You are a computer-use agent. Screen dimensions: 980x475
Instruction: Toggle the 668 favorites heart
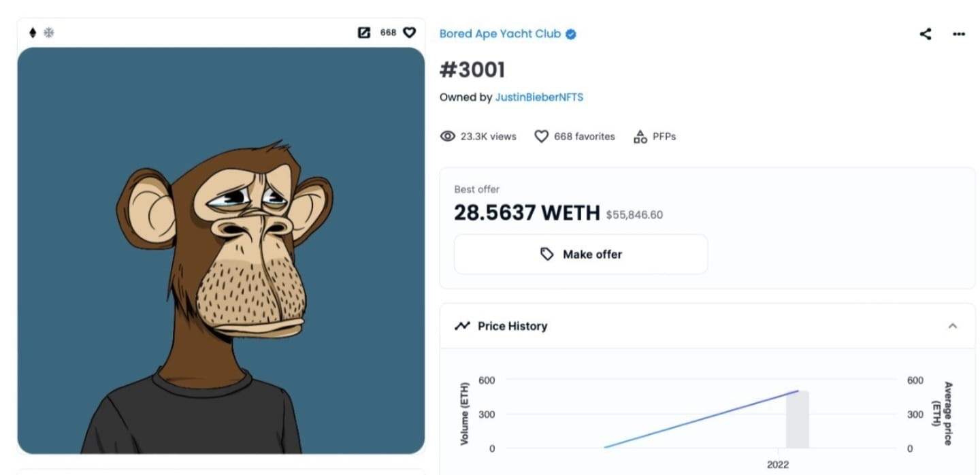pos(541,136)
